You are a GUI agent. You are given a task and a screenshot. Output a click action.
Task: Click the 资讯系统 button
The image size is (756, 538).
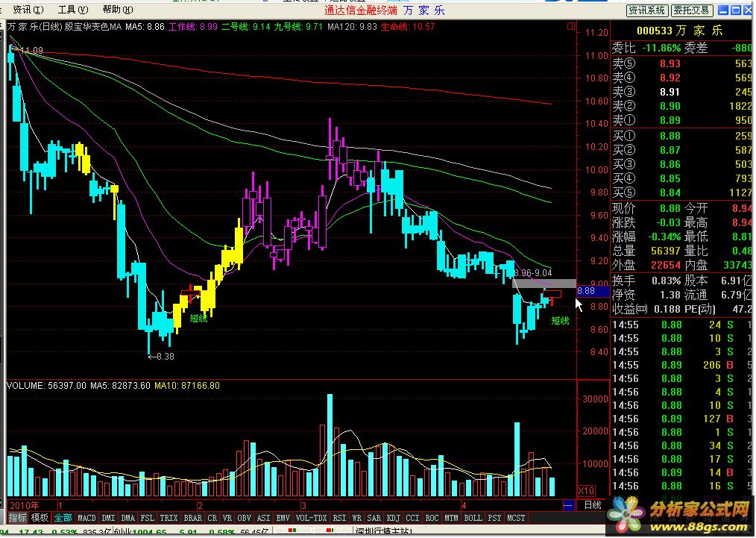(x=647, y=10)
